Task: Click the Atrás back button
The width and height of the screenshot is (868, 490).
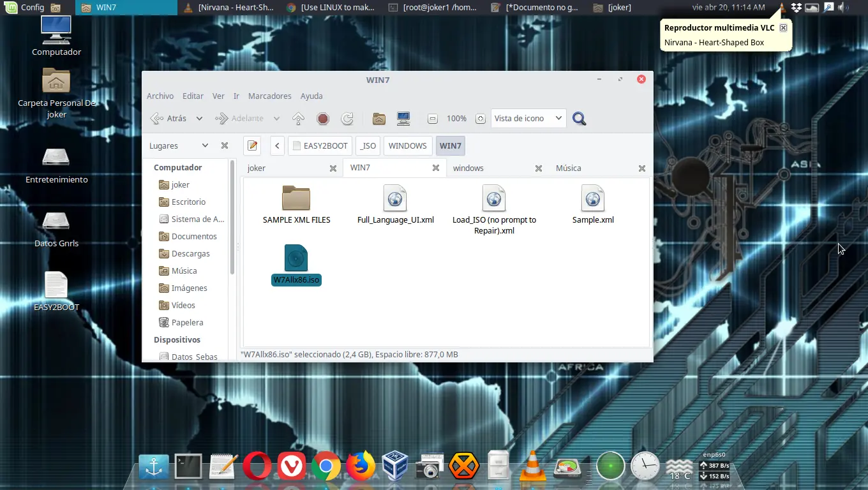Action: 168,119
